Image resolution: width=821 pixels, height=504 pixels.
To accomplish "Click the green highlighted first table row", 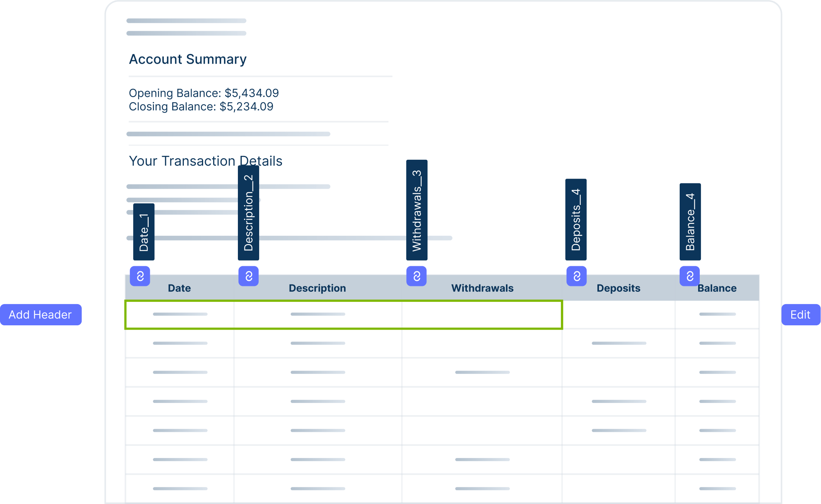I will pos(343,315).
